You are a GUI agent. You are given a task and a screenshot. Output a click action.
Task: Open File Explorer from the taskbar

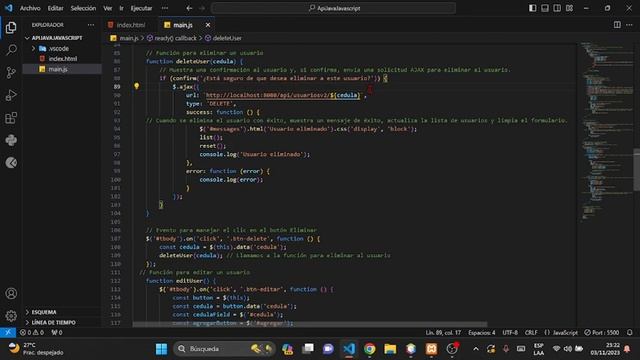click(x=390, y=349)
